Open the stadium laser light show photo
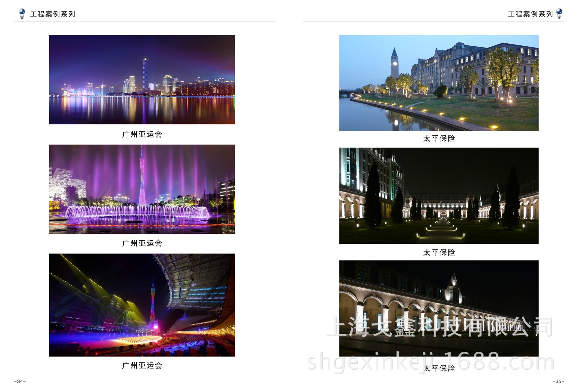 click(x=142, y=305)
